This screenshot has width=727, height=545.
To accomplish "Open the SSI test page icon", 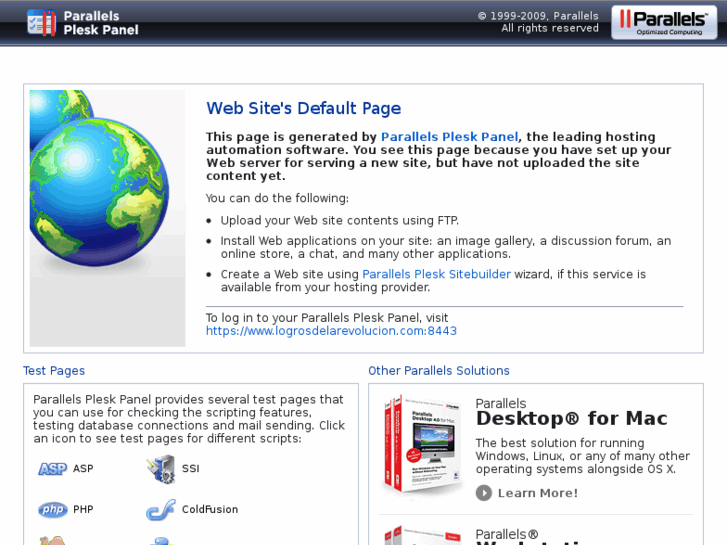I will (x=161, y=469).
